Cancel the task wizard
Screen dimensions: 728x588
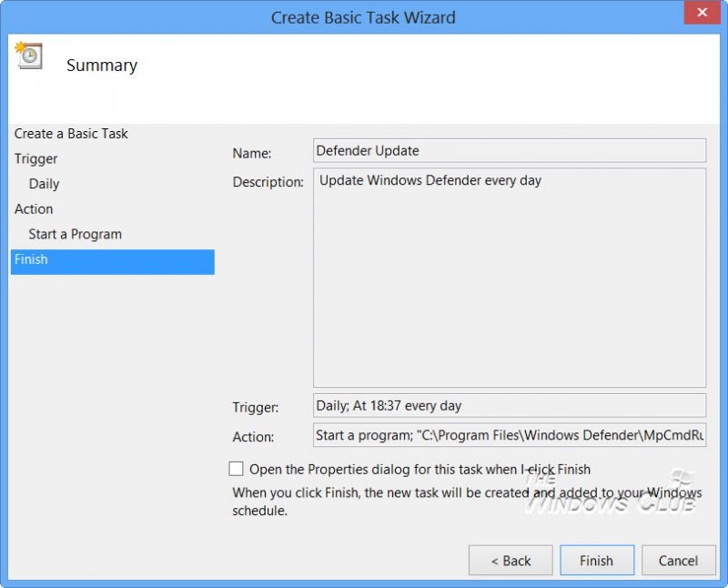678,560
